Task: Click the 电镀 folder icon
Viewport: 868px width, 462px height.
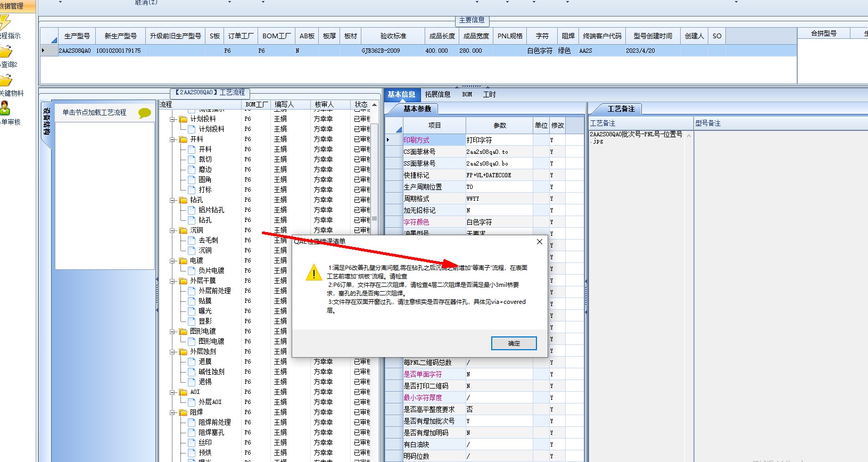Action: [183, 261]
